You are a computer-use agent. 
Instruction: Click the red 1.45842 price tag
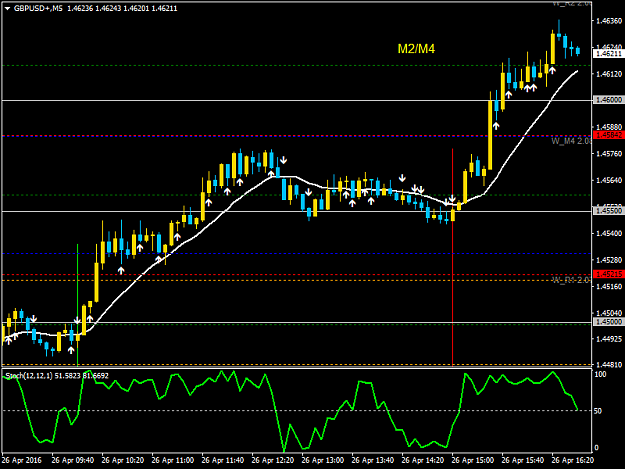pyautogui.click(x=609, y=135)
